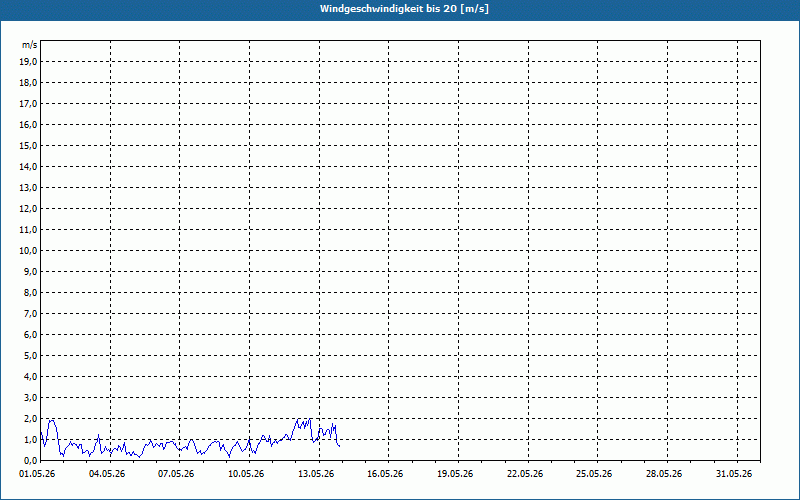Select the date label 04.05.26
800x500 pixels.
tap(107, 474)
